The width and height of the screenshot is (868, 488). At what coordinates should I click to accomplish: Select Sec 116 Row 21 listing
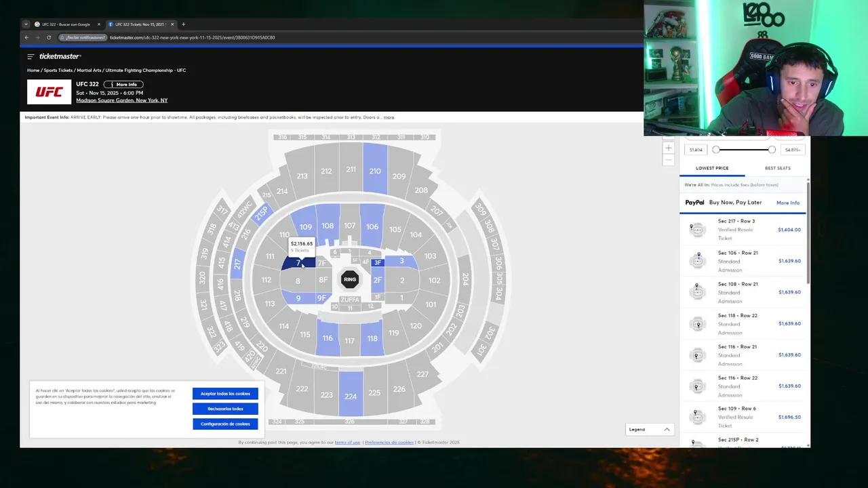(x=743, y=355)
